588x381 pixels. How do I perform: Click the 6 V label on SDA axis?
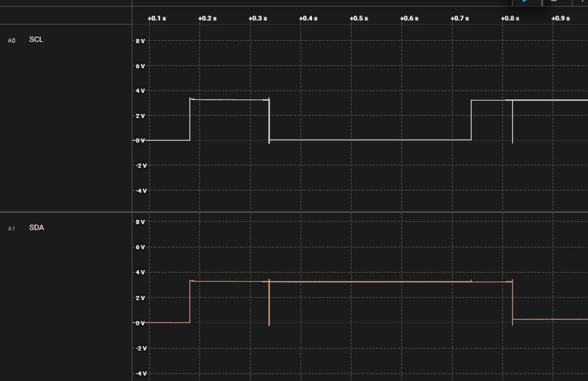click(x=140, y=247)
